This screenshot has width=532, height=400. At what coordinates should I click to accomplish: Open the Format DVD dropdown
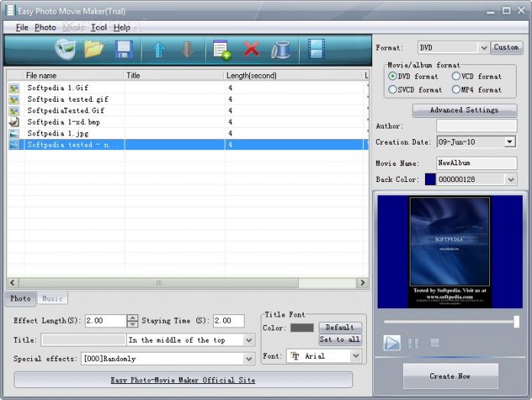coord(484,48)
